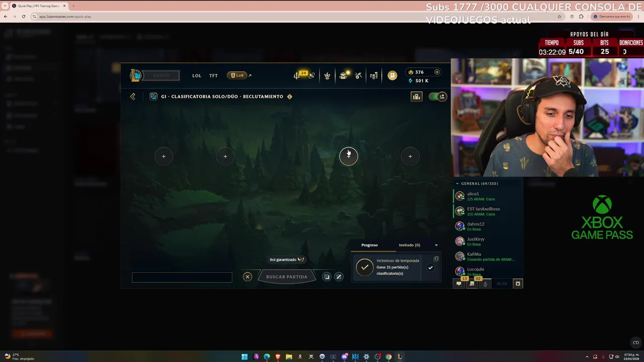This screenshot has height=362, width=644.
Task: Select friend dahos12
Action: click(x=488, y=226)
